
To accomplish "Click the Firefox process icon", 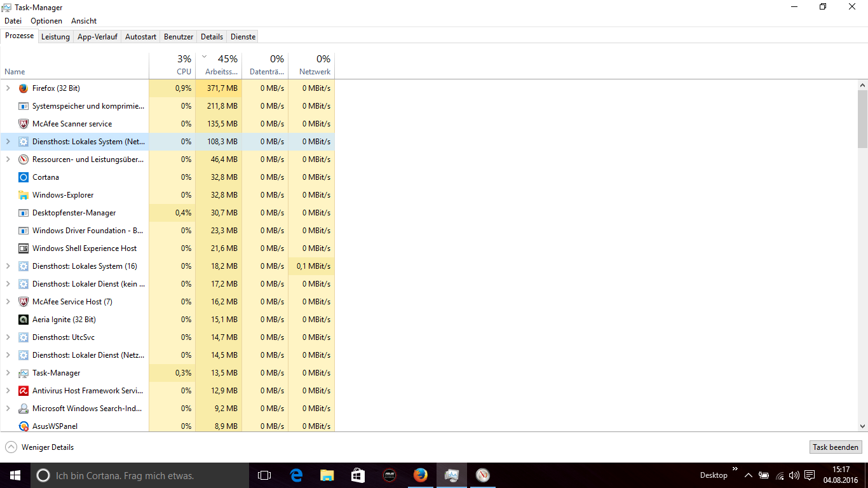I will click(24, 88).
